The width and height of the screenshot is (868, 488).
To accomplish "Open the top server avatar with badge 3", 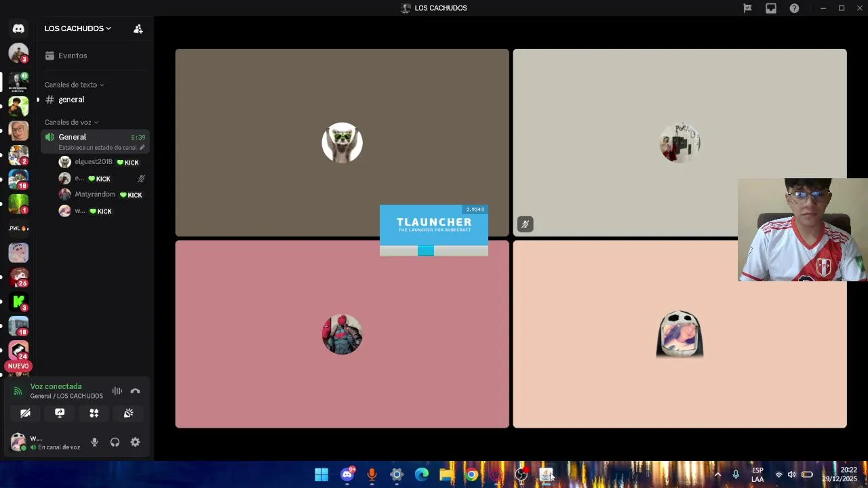I will (18, 53).
